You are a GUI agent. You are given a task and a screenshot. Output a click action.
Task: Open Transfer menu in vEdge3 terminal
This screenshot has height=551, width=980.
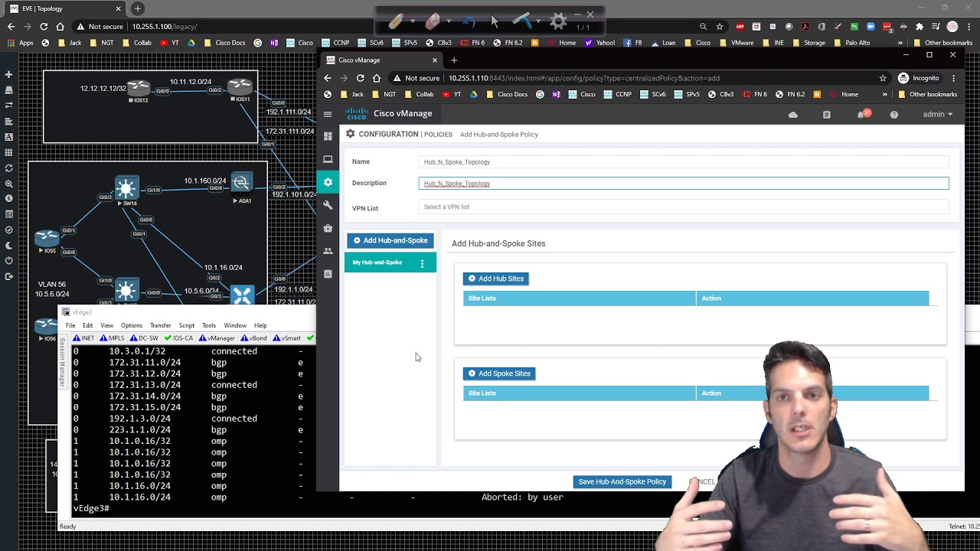160,325
